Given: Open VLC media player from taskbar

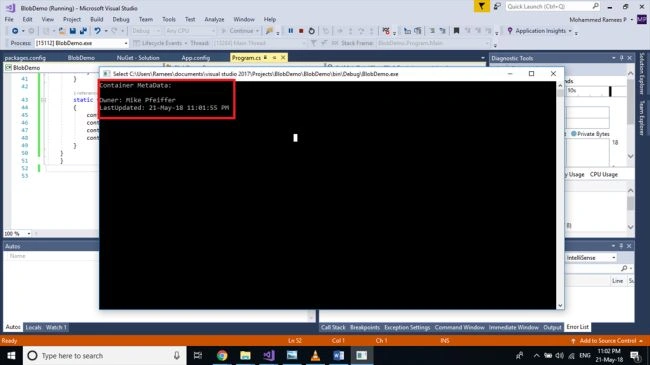Looking at the screenshot, I should tap(315, 355).
